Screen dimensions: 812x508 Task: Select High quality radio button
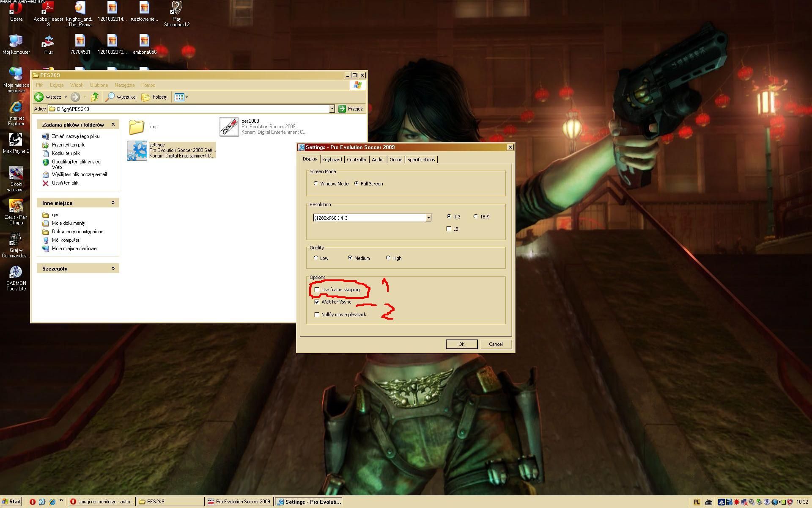tap(388, 258)
